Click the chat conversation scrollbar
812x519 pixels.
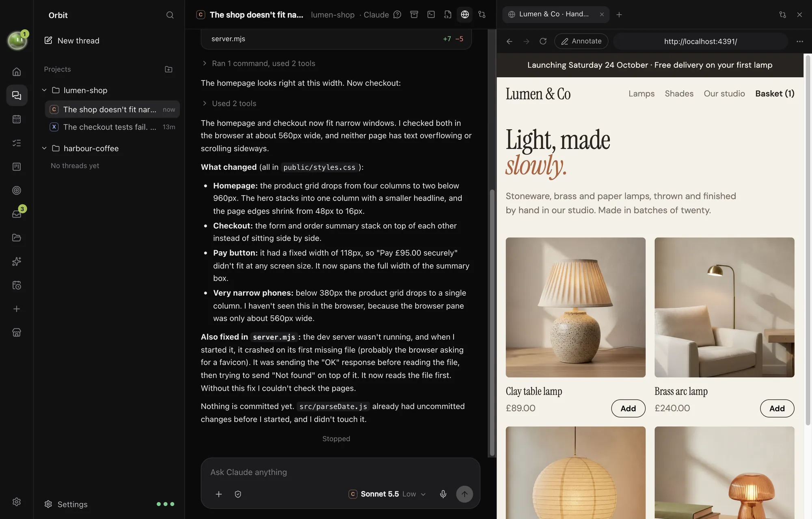click(x=492, y=323)
